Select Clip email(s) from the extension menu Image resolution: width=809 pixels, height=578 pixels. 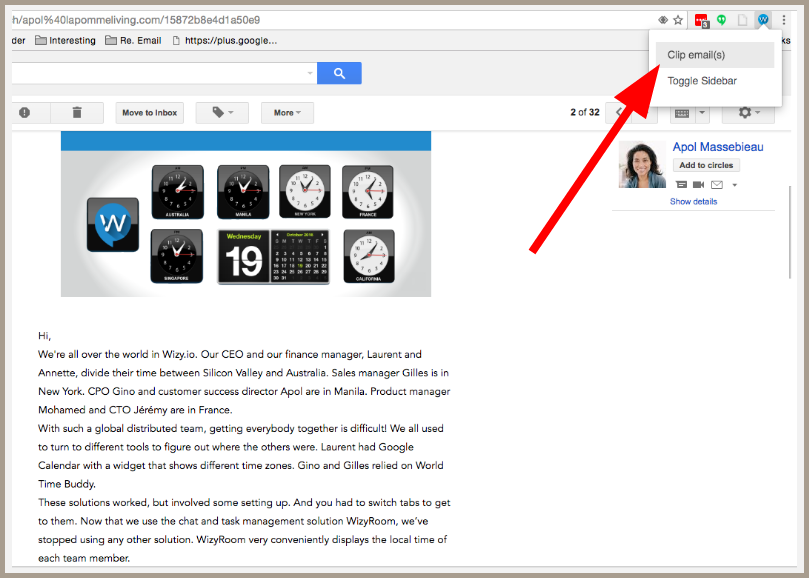pos(715,55)
